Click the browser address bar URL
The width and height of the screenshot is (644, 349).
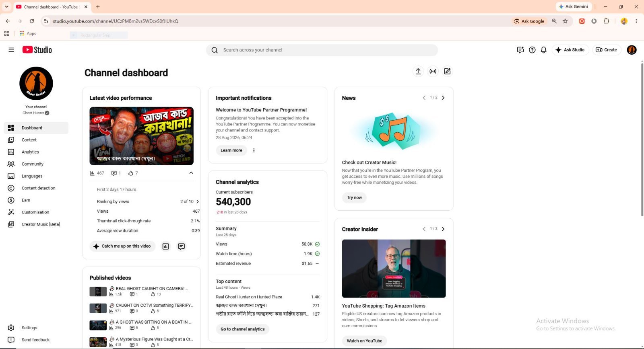tap(116, 21)
